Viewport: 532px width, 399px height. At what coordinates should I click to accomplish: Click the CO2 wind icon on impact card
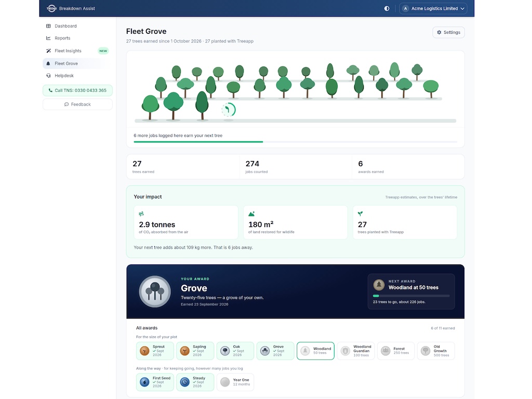(x=141, y=214)
